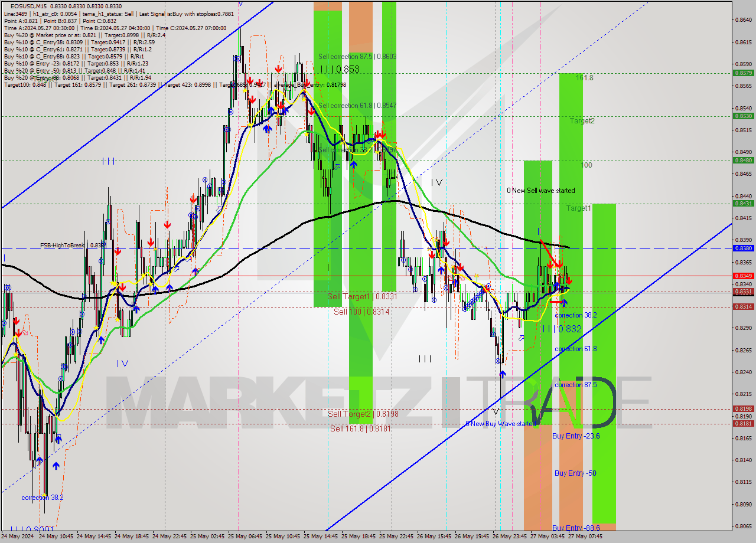Screen dimensions: 756x543
Task: Click the blue 'correction 61.8' label
Action: click(x=576, y=349)
